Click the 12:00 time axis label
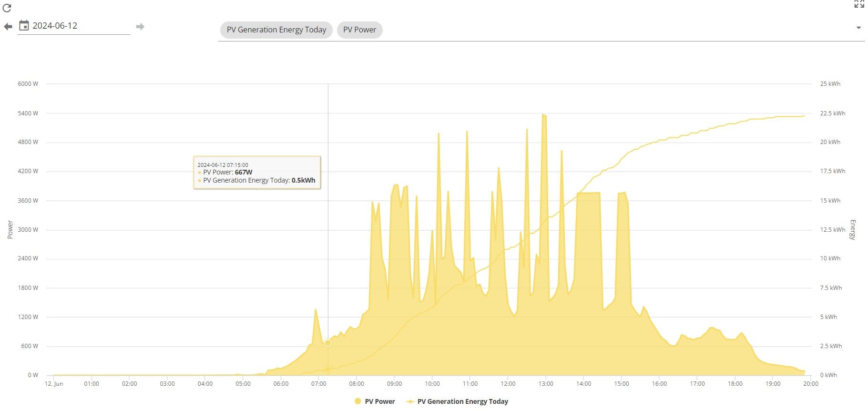Screen dimensions: 868x411 coord(508,384)
